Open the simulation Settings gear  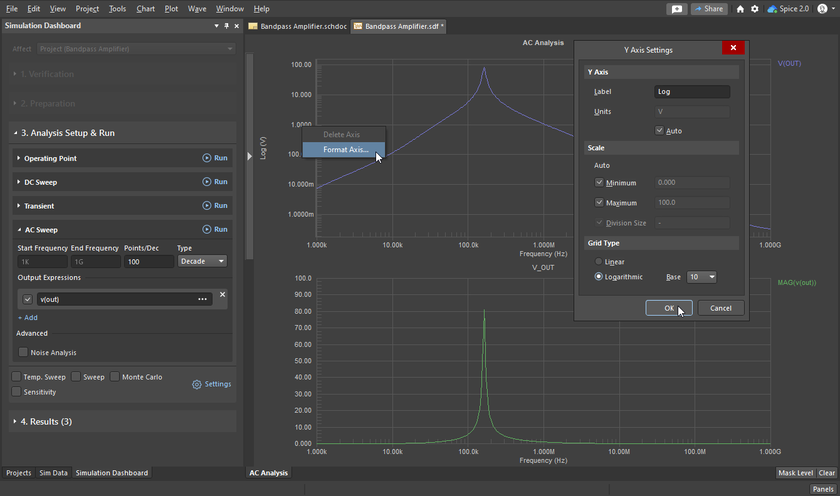pos(211,384)
